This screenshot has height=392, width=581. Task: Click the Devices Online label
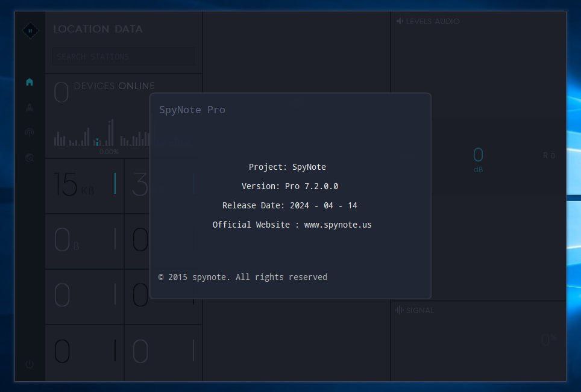114,86
